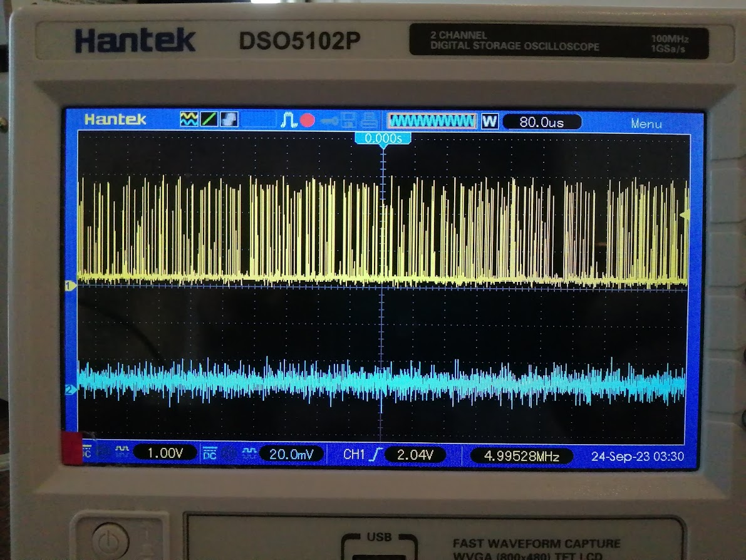Click the yellow trigger level arrow
This screenshot has height=560, width=746.
[685, 215]
